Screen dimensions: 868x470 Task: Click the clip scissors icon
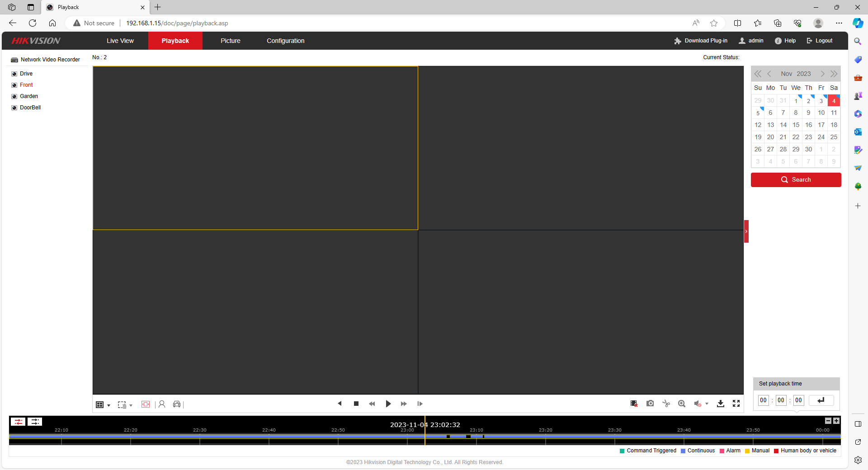pyautogui.click(x=666, y=404)
